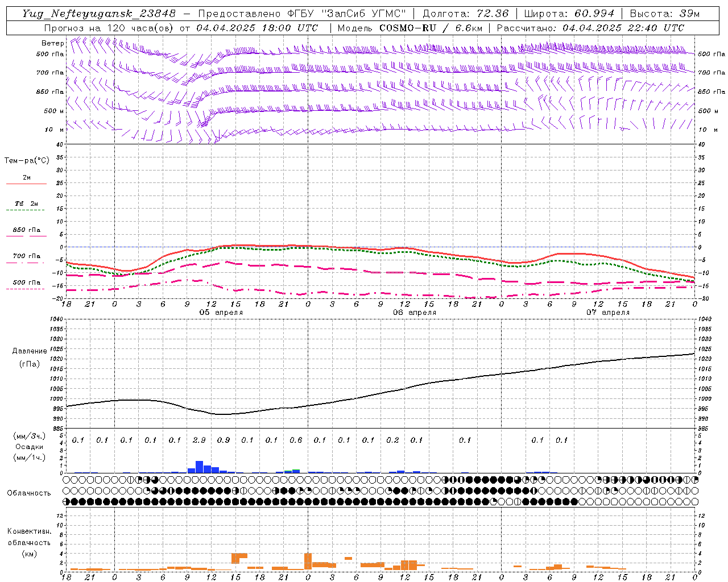The image size is (728, 582).
Task: Click the '0.2' precipitation value
Action: [392, 440]
